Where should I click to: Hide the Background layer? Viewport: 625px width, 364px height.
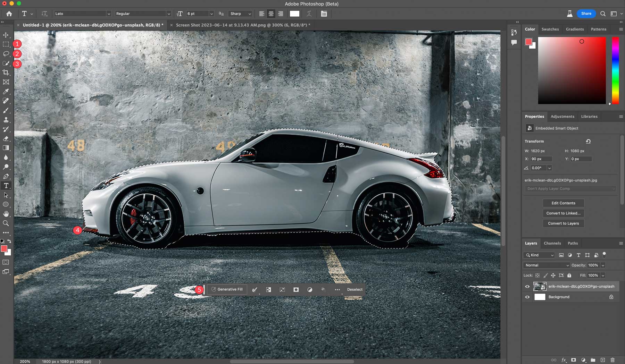[x=527, y=297]
